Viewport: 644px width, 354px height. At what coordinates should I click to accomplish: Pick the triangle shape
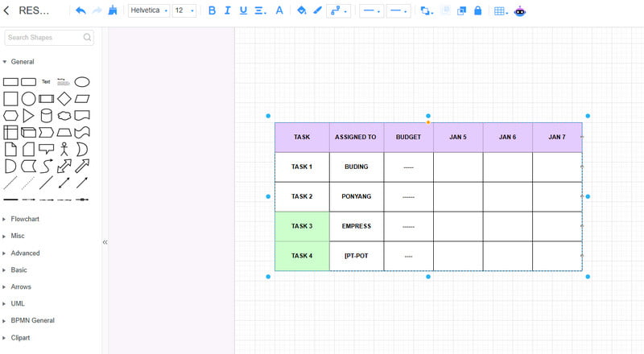pyautogui.click(x=28, y=116)
